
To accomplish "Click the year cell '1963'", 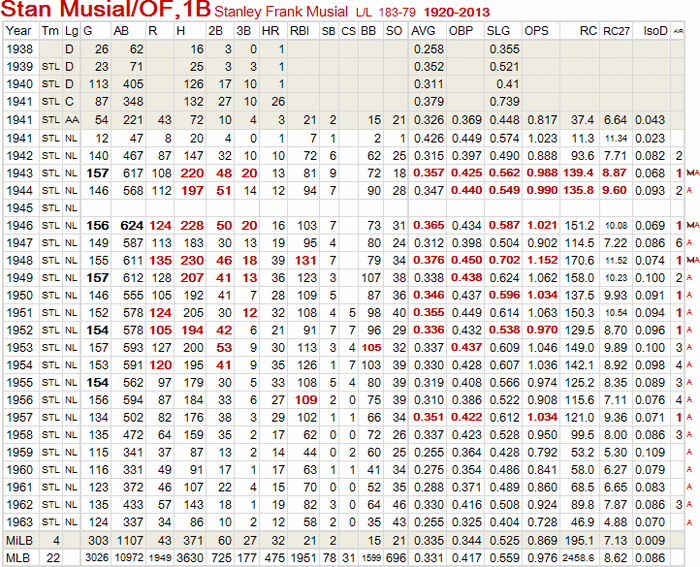I will pos(19,522).
